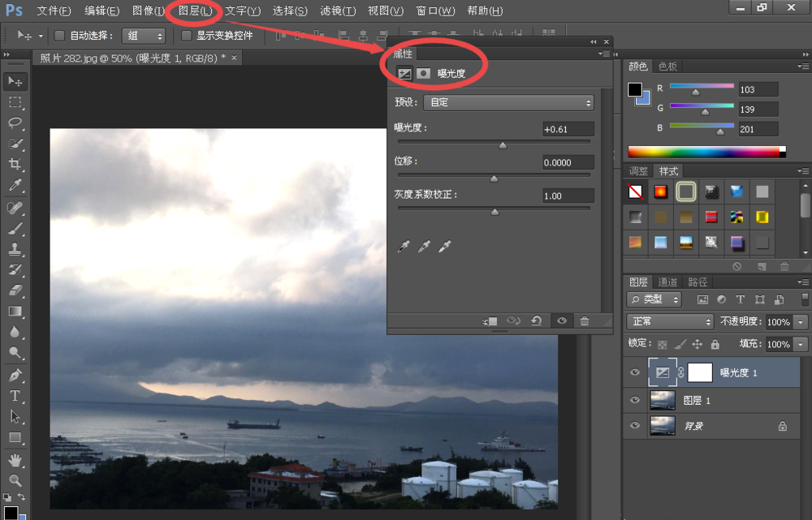Tick the 显示变换控件 checkbox
Image resolution: width=812 pixels, height=520 pixels.
(x=187, y=36)
